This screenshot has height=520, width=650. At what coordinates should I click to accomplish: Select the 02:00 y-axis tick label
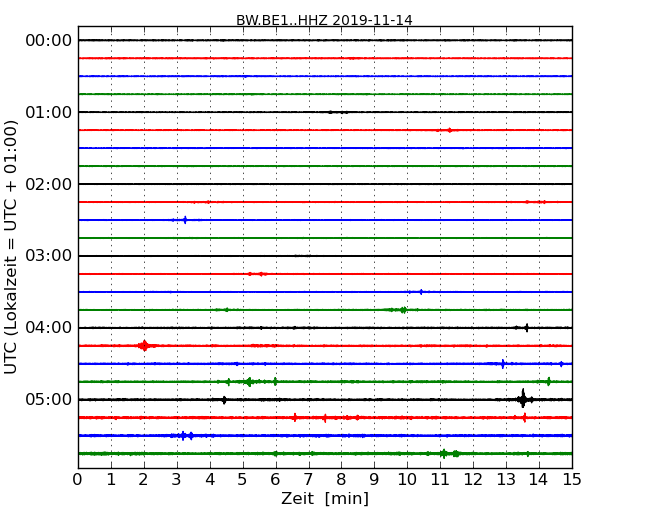49,184
